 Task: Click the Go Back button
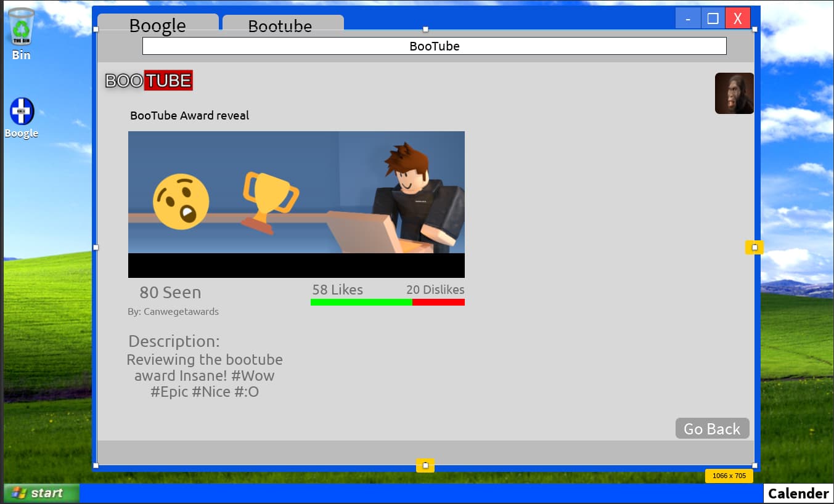pos(713,428)
